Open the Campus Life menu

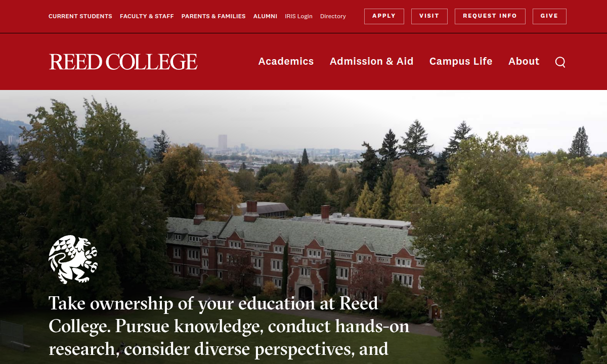pos(460,61)
